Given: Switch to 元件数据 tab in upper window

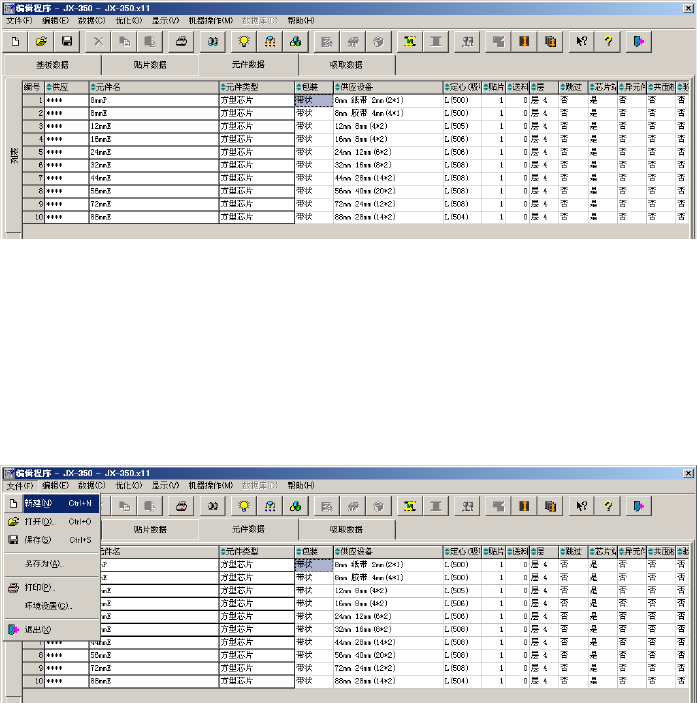Looking at the screenshot, I should click(x=248, y=65).
